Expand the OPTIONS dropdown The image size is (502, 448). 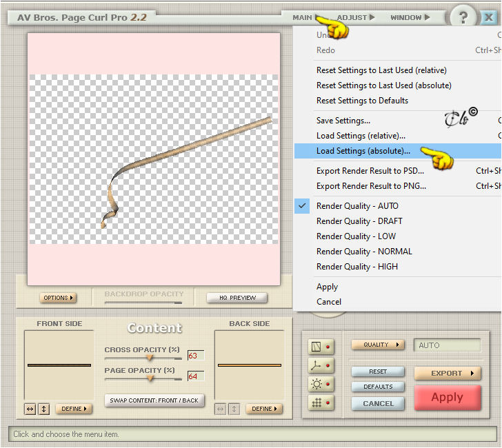(58, 298)
